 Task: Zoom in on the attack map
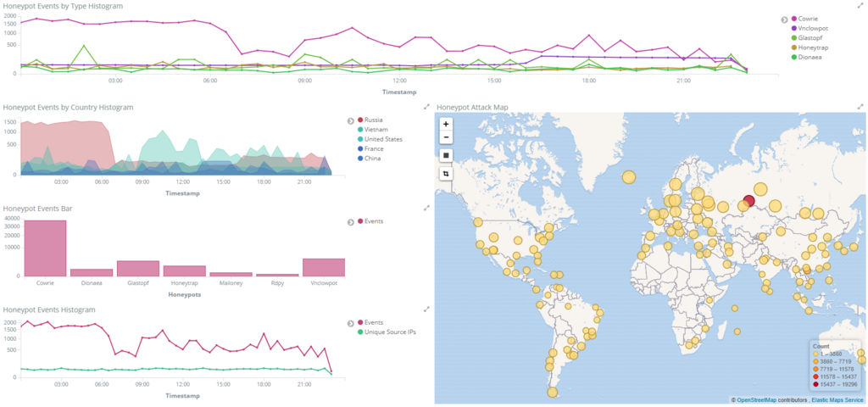(446, 124)
